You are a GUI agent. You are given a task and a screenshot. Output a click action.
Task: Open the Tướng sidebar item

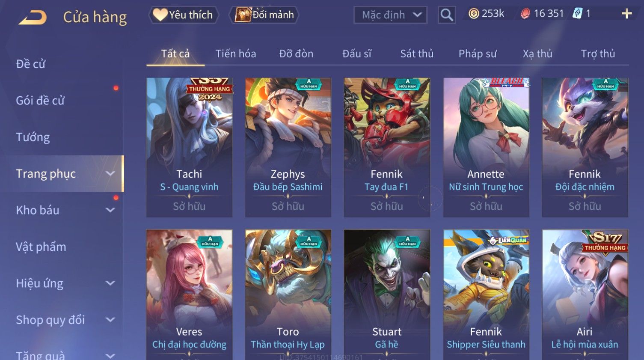(x=33, y=137)
